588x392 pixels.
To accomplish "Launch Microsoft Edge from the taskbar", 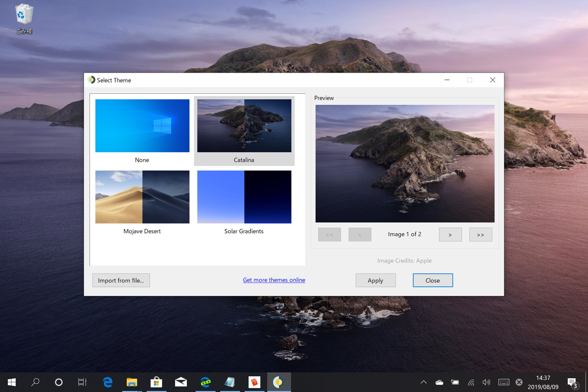I will point(107,382).
